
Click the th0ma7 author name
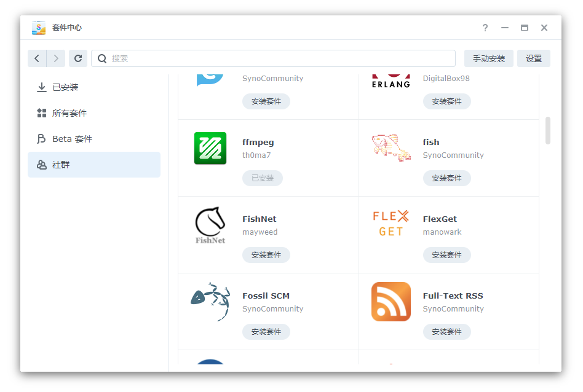256,155
